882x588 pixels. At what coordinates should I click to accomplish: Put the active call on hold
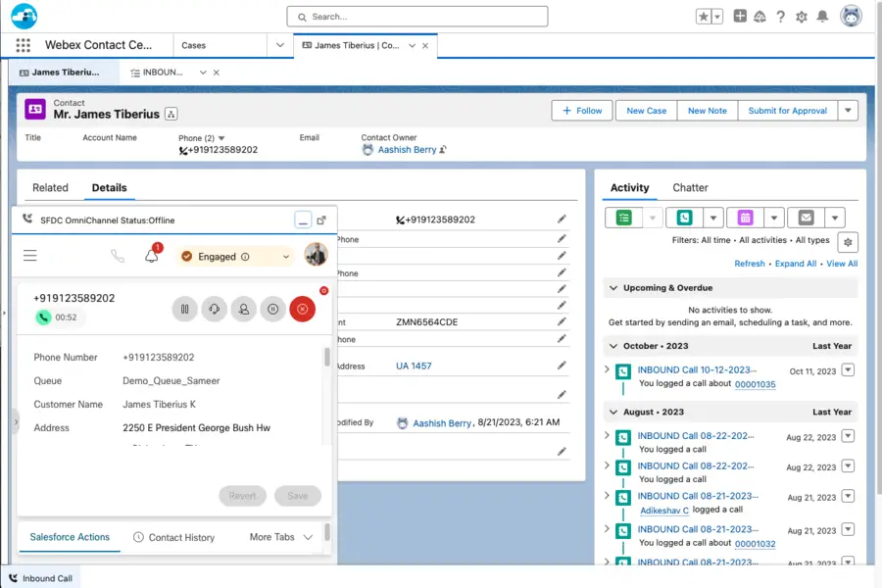pos(184,309)
